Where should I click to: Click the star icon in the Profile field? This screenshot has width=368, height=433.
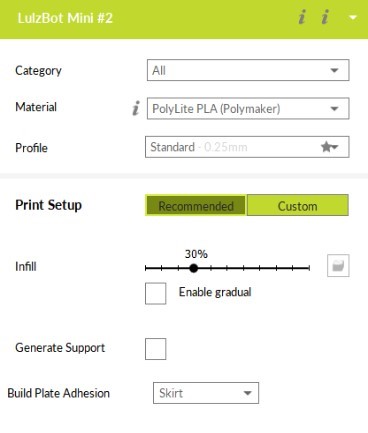[329, 147]
